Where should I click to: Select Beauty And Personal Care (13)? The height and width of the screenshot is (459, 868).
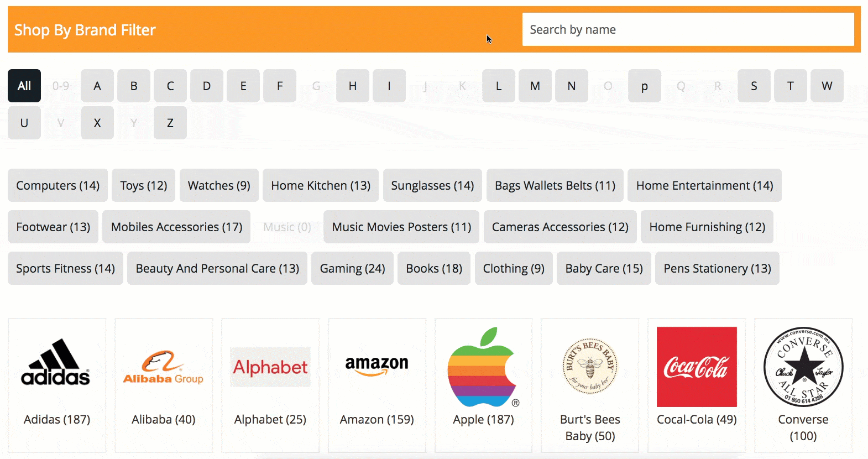(x=217, y=268)
